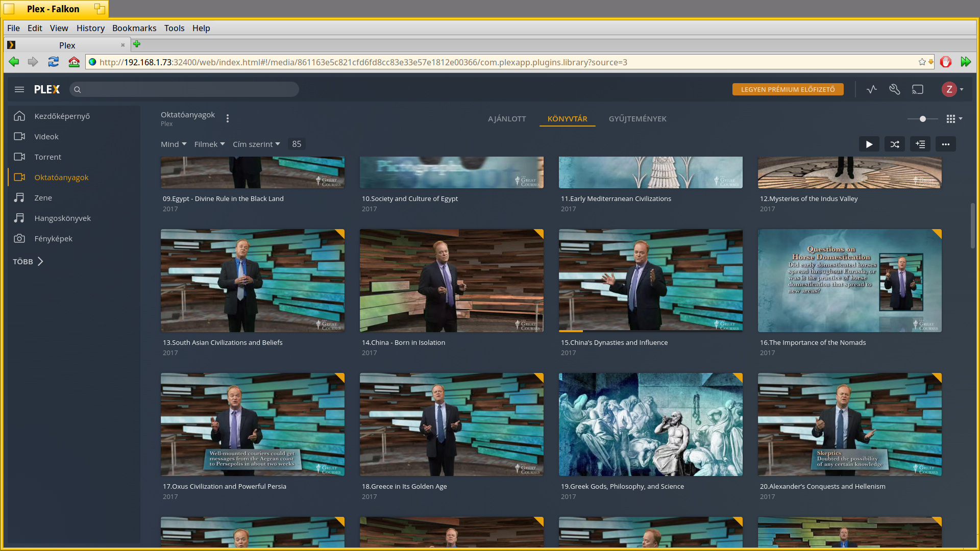Viewport: 980px width, 551px height.
Task: Switch to the AJÁNLOTT tab
Action: click(507, 119)
